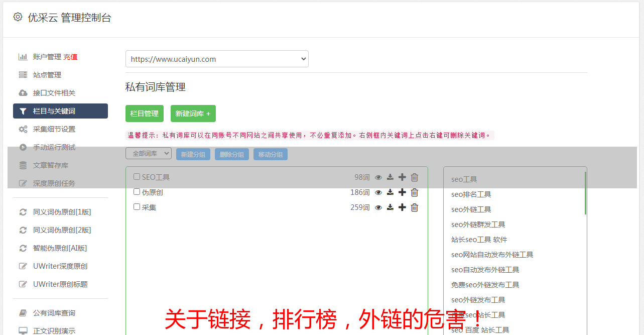
Task: Click the gears icon for 采集细节设置
Action: [x=23, y=129]
